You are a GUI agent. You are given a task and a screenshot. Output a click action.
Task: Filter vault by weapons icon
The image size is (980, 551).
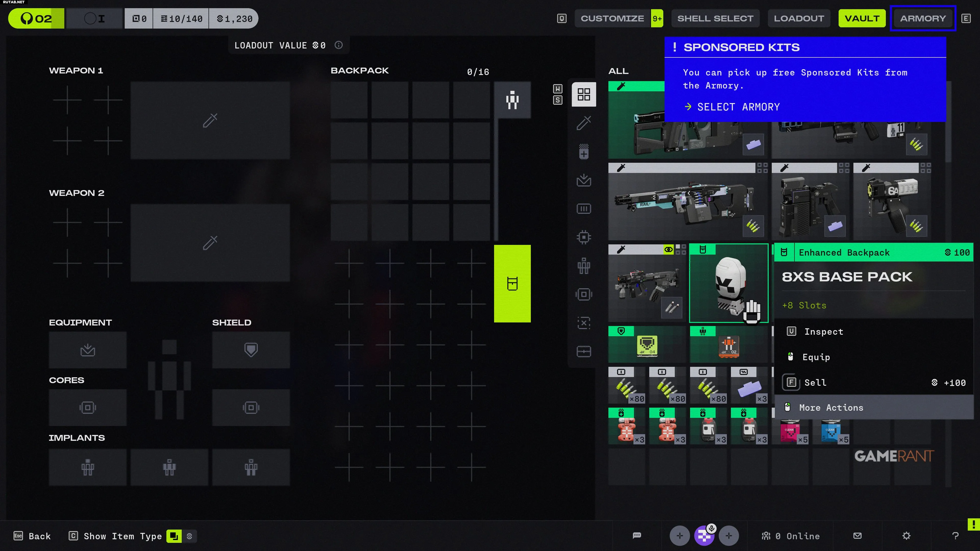[584, 123]
